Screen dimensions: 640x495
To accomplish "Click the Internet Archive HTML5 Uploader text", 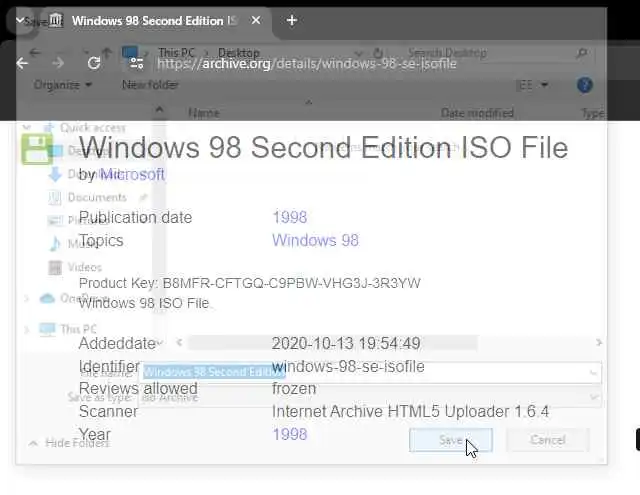I will [x=411, y=411].
